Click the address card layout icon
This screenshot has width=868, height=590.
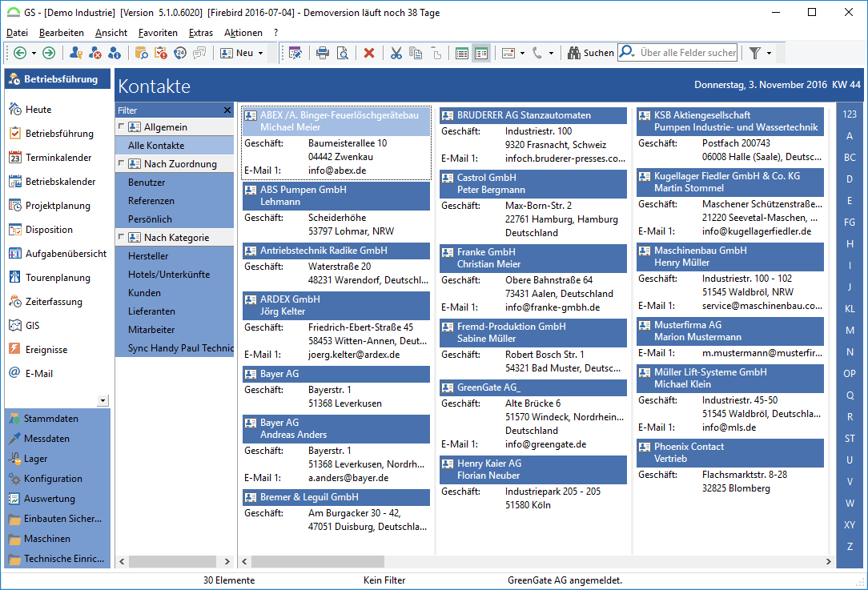point(508,53)
